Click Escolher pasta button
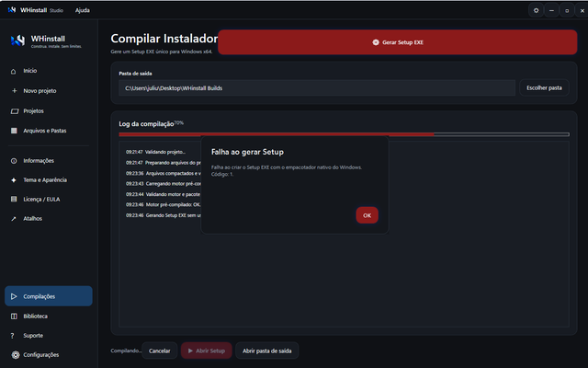The image size is (588, 368). pyautogui.click(x=544, y=88)
